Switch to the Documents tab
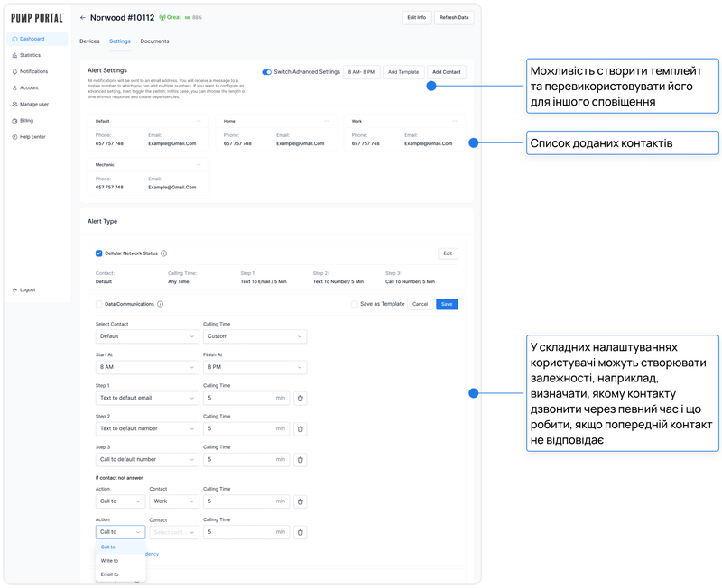Viewport: 722px width, 588px height. pos(154,41)
